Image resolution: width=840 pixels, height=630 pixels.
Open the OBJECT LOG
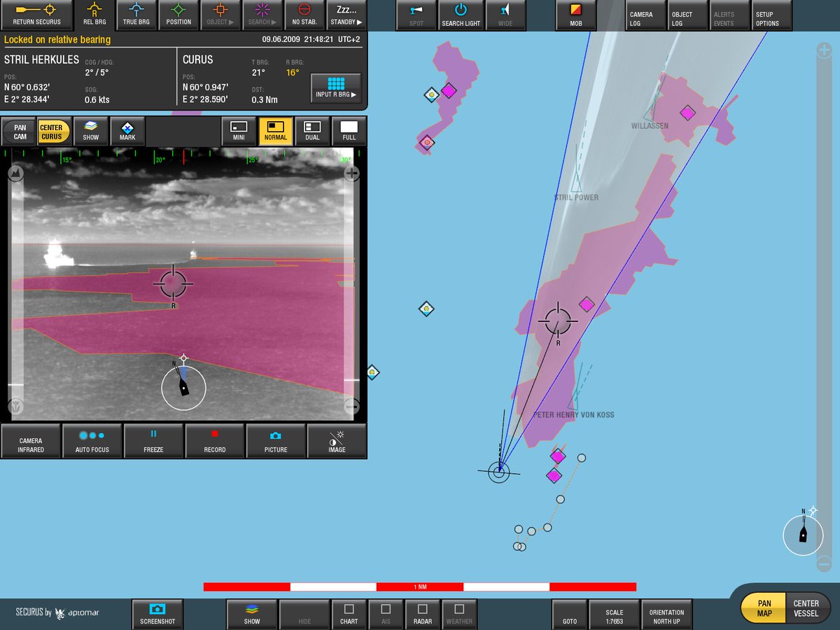point(687,15)
